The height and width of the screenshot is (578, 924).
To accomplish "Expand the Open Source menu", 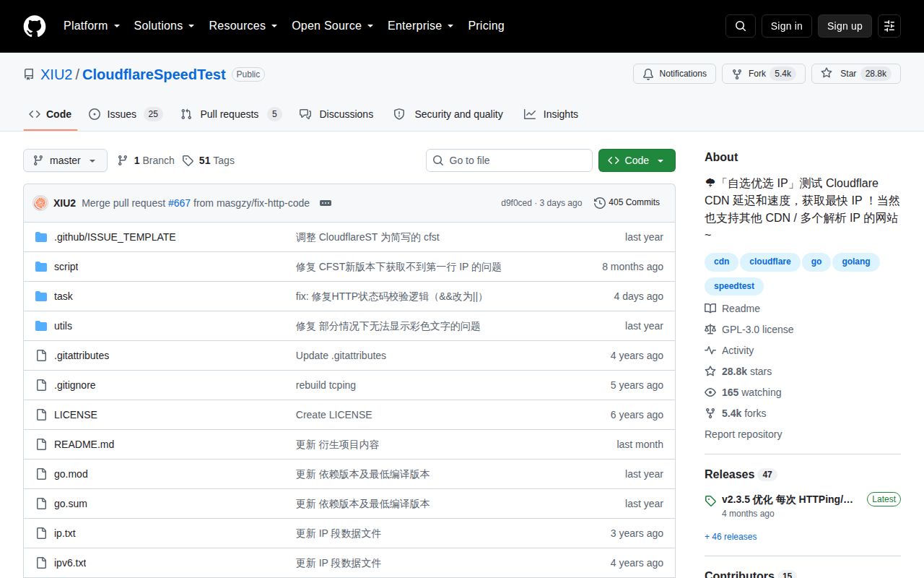I will tap(332, 26).
